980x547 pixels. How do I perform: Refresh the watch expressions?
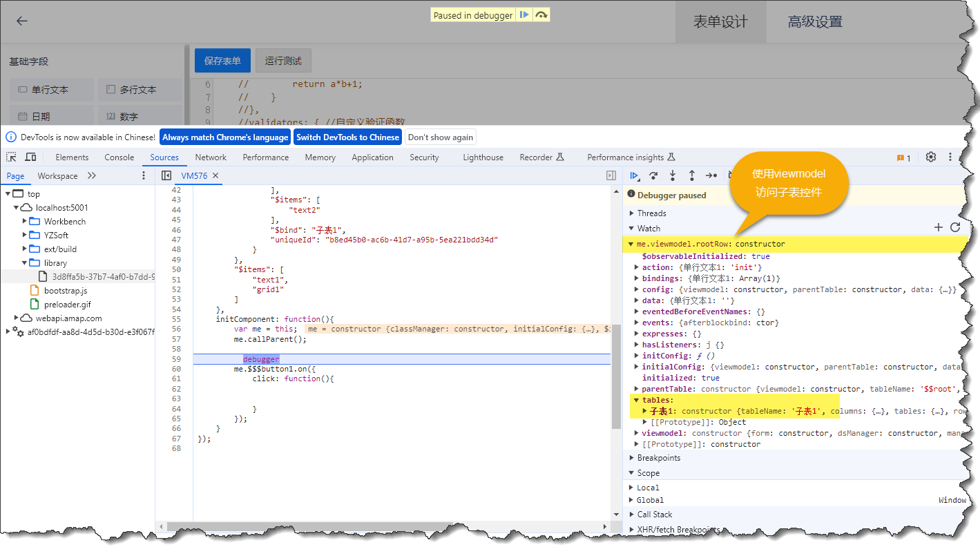click(x=955, y=227)
